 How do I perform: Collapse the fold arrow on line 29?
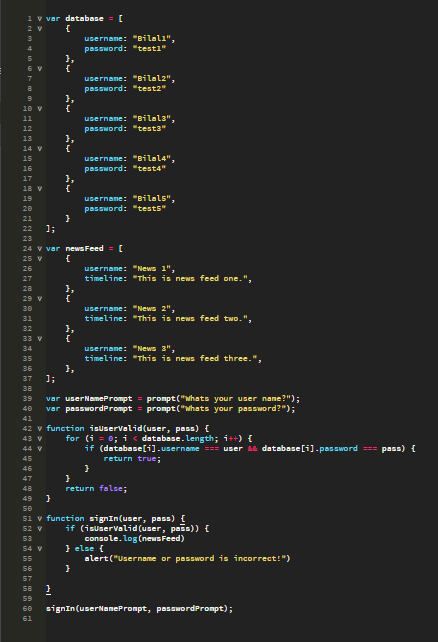pos(40,298)
